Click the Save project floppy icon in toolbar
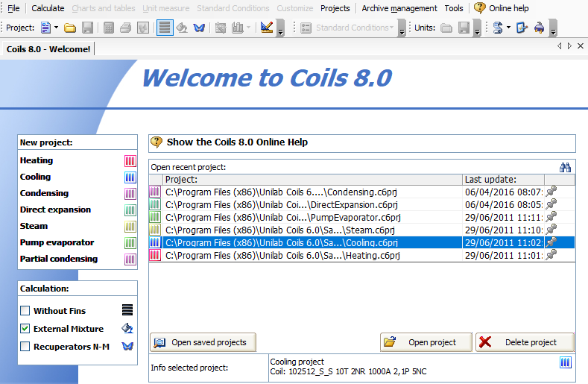 tap(87, 28)
